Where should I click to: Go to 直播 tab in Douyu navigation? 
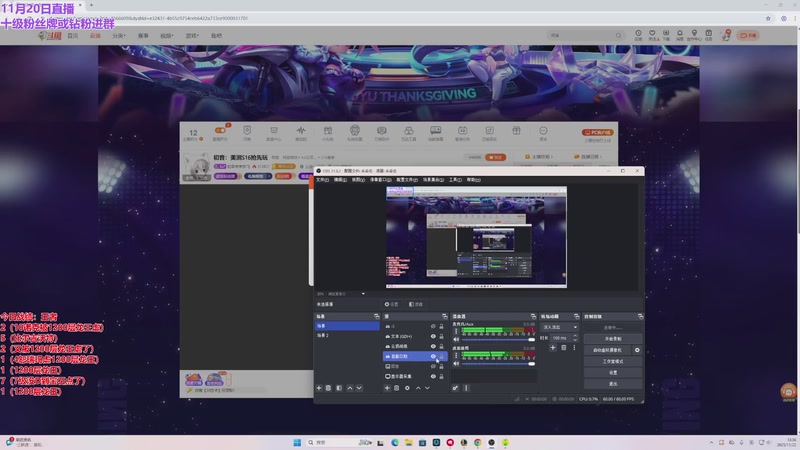click(x=95, y=36)
